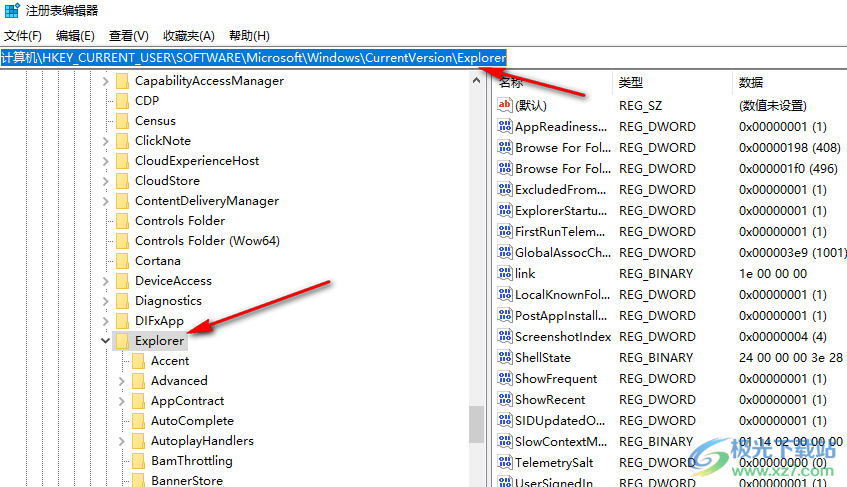The image size is (847, 487).
Task: Open the 查看(V) menu
Action: click(x=129, y=36)
